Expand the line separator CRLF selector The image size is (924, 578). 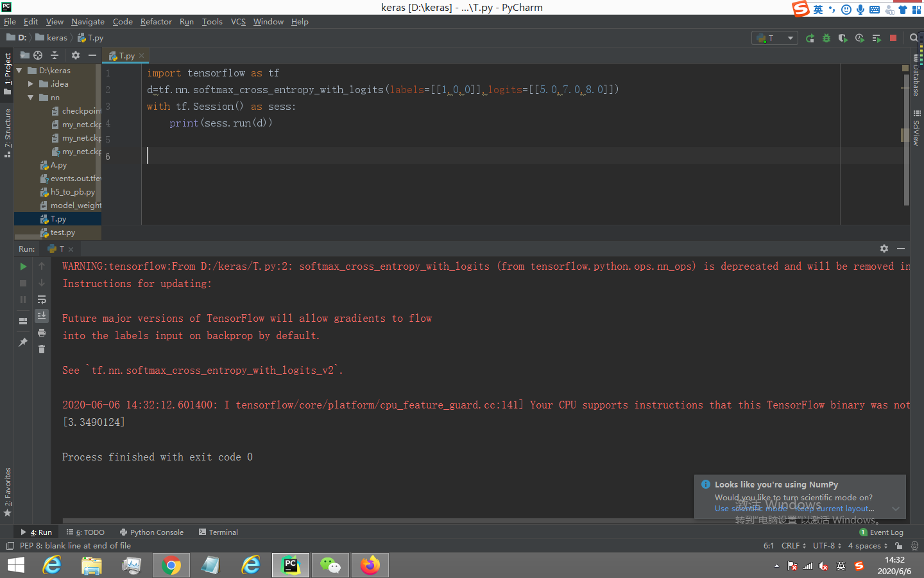[793, 545]
